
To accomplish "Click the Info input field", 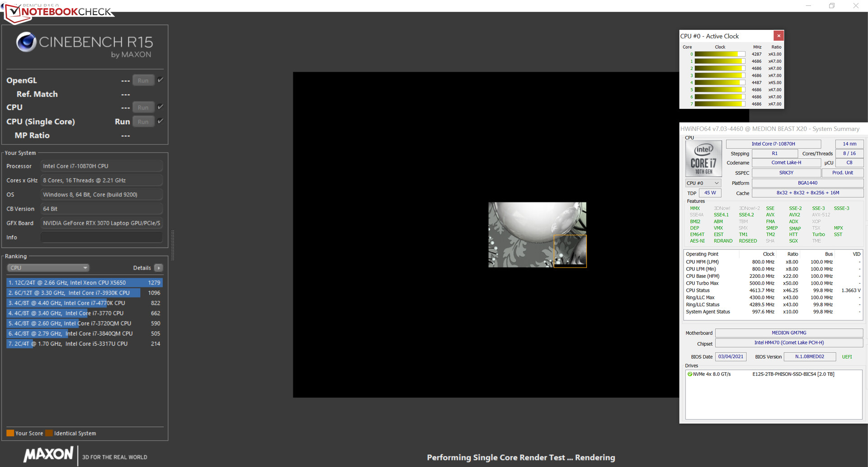I will click(x=102, y=237).
